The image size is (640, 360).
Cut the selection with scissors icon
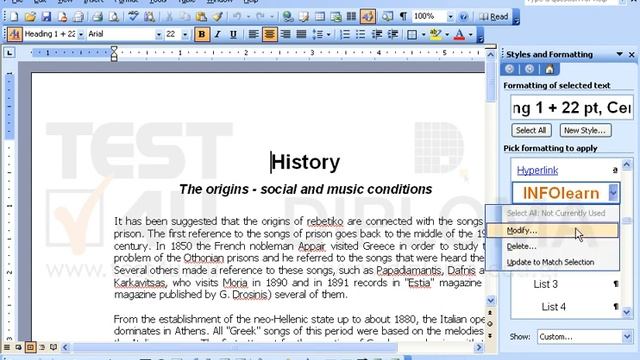(169, 17)
